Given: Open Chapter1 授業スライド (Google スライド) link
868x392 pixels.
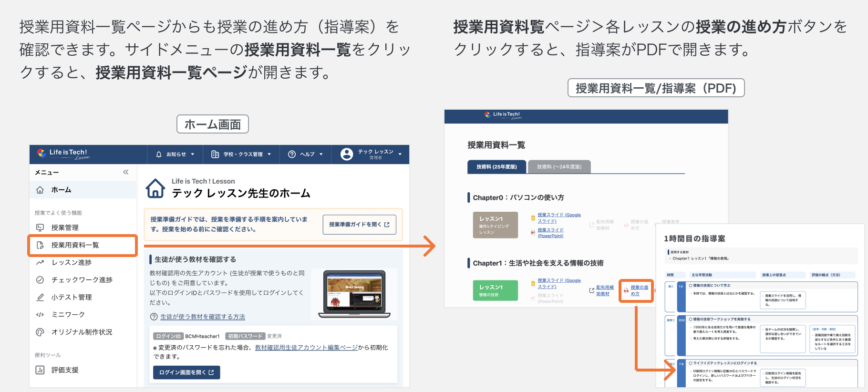Looking at the screenshot, I should (x=559, y=283).
